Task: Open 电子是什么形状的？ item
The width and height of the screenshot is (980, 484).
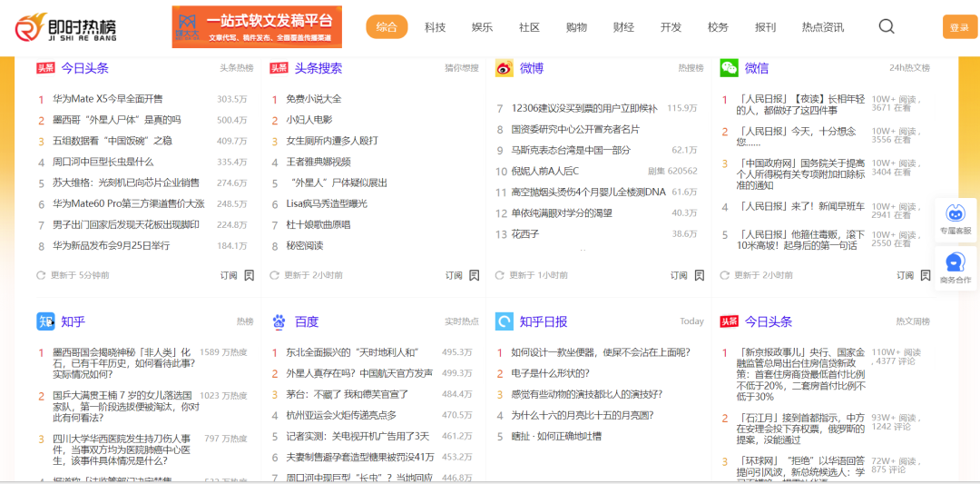Action: coord(551,373)
